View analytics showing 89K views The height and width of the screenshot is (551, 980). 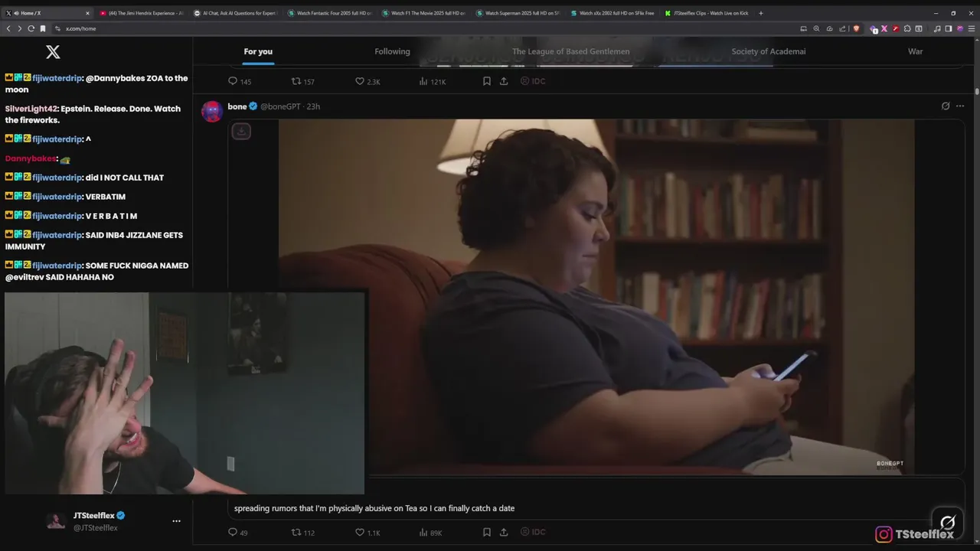(x=431, y=532)
